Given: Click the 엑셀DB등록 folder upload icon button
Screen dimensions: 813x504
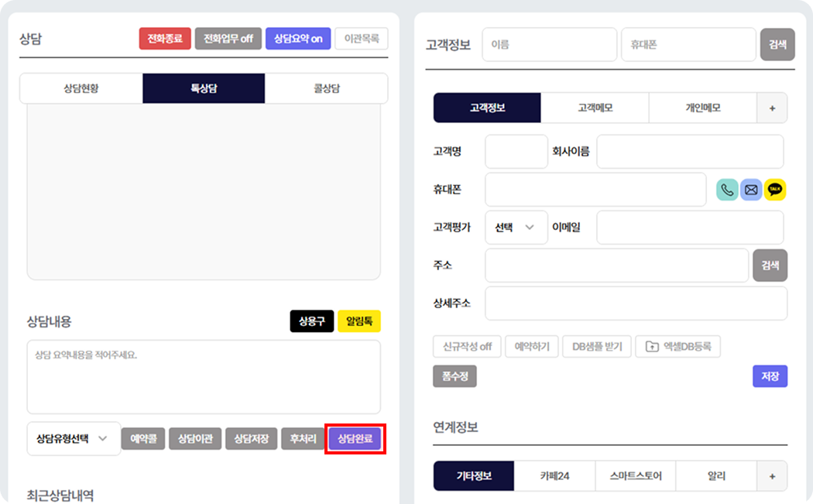Looking at the screenshot, I should point(678,347).
